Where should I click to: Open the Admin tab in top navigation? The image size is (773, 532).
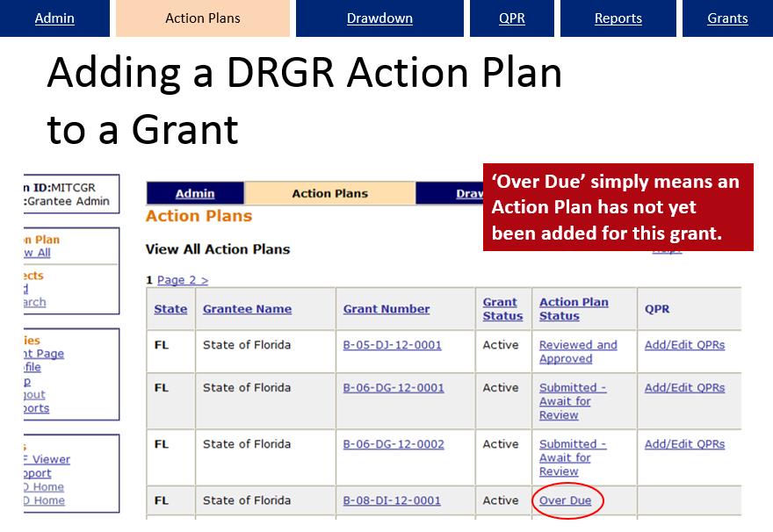(x=54, y=18)
